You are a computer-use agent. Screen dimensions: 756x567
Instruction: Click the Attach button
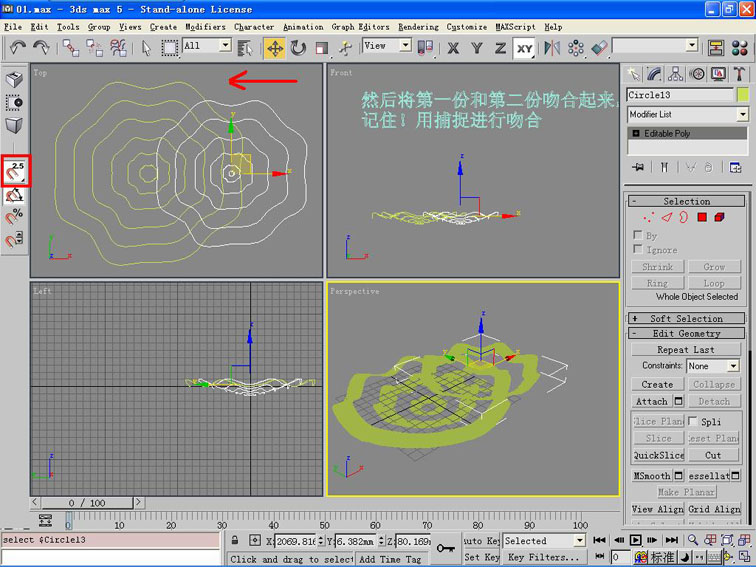[x=652, y=401]
